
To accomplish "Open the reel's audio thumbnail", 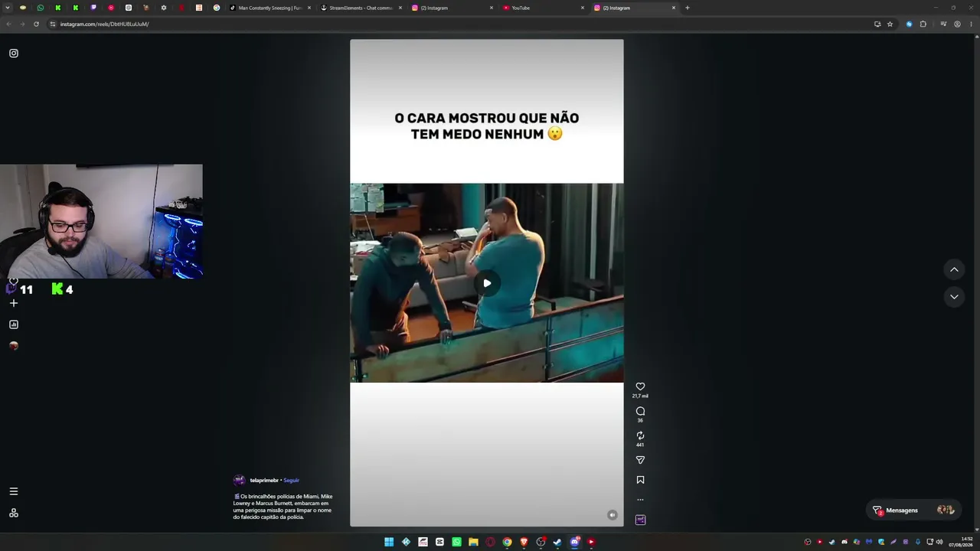I will click(640, 520).
